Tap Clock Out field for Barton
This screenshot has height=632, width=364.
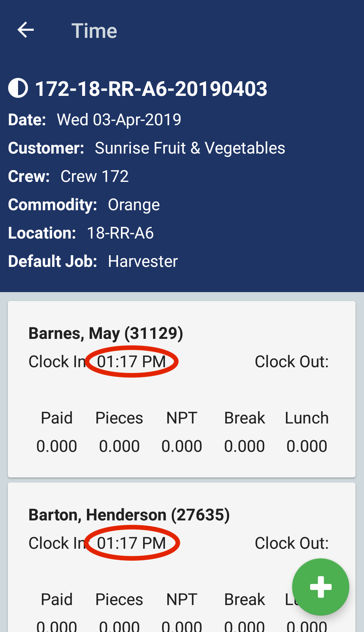(x=291, y=543)
